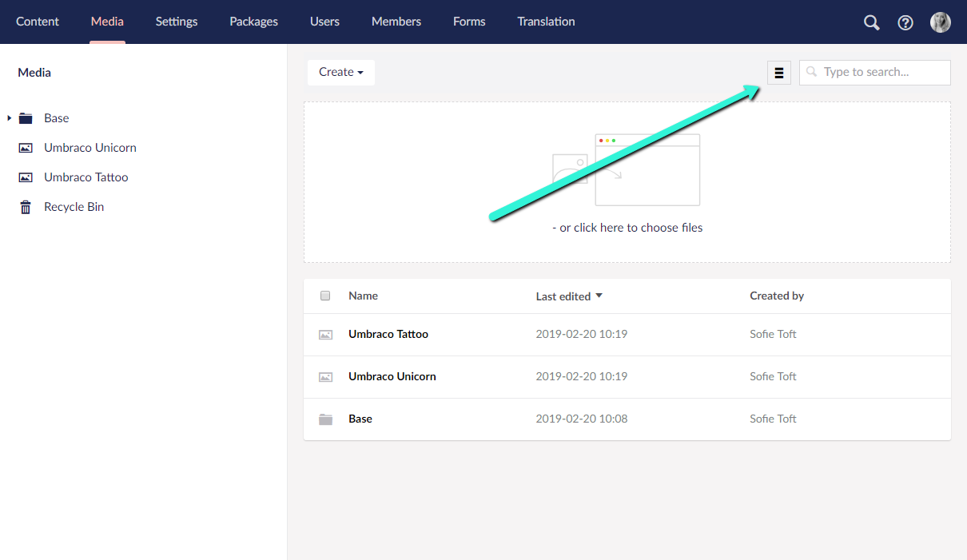The width and height of the screenshot is (967, 560).
Task: Sort by the Last edited column
Action: (569, 296)
